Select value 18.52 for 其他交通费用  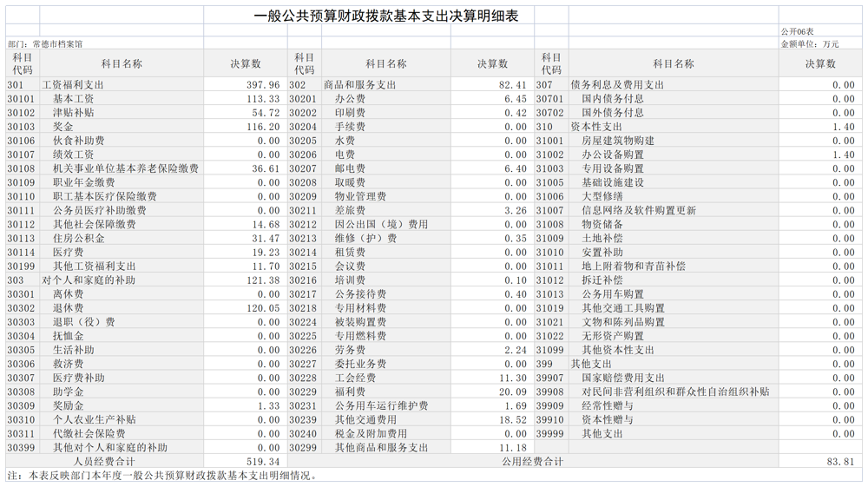(513, 419)
